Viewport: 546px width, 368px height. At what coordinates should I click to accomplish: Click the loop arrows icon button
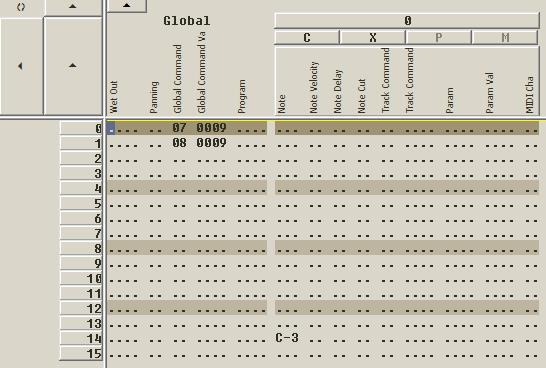(x=22, y=7)
